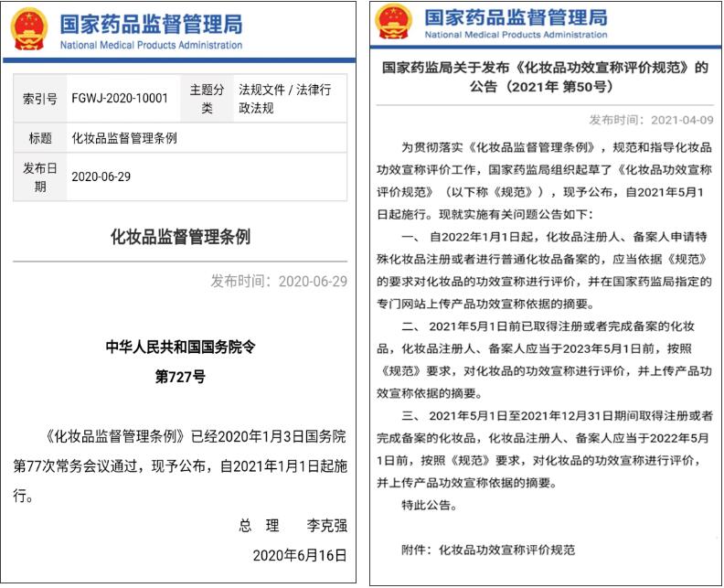Click the 特此公告 closing line

428,505
